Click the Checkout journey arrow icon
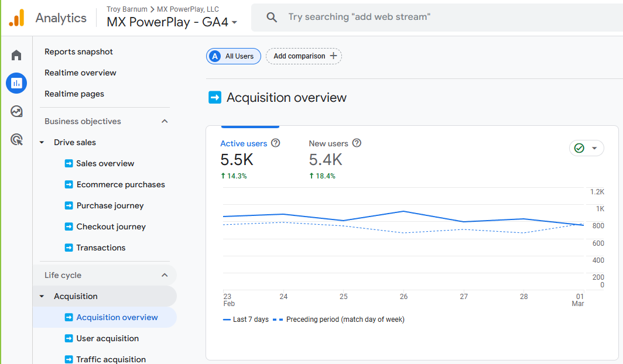The width and height of the screenshot is (623, 364). tap(69, 226)
